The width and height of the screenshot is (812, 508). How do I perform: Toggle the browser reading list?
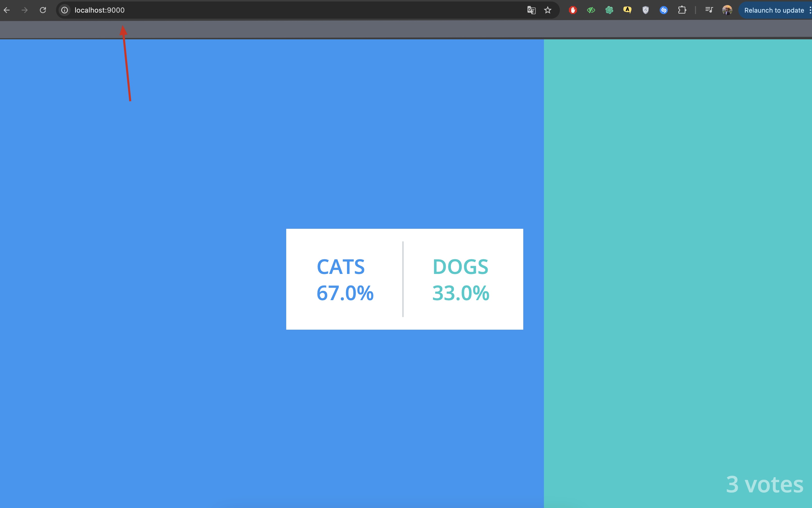(x=708, y=10)
